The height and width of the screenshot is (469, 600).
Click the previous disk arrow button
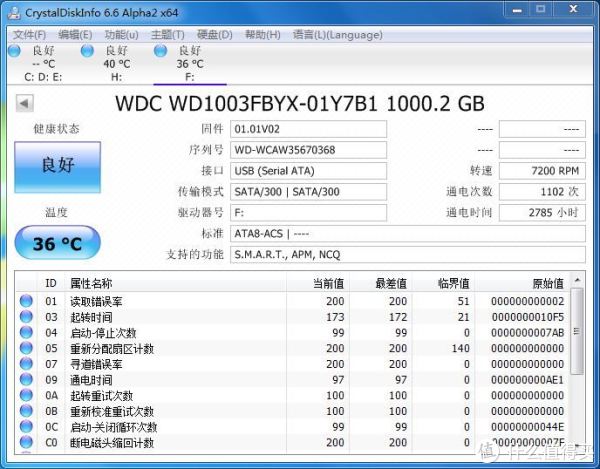(x=24, y=103)
